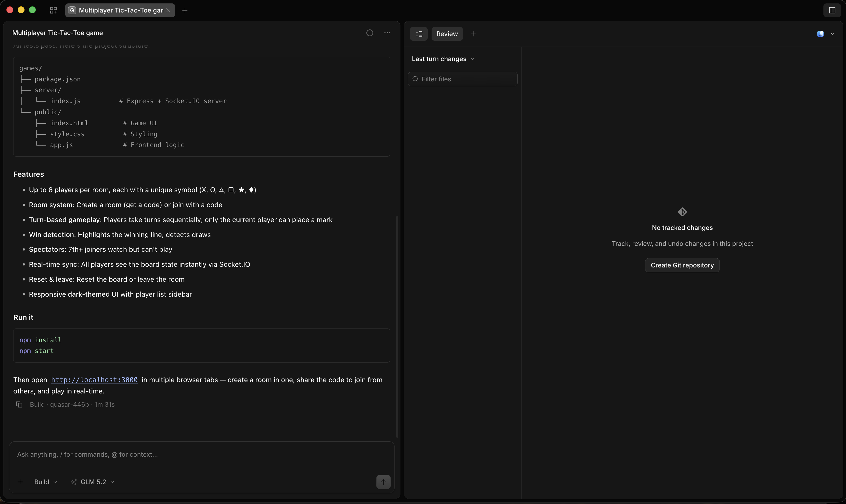Click the 'Spectators' feature bullet
Screen dimensions: 846x504
tap(101, 249)
